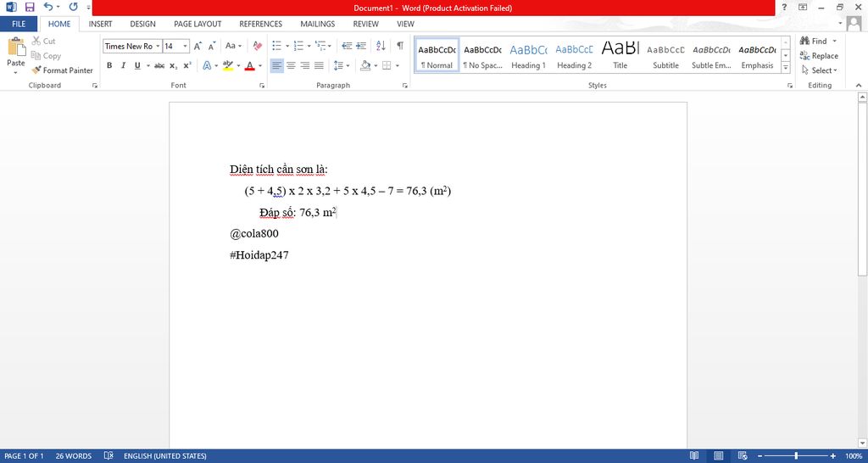Switch to the REFERENCES tab
868x463 pixels.
point(261,24)
